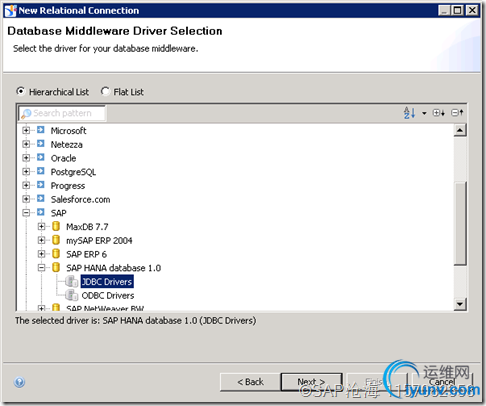Click the MaxDB 7.7 database icon
This screenshot has width=486, height=406.
[56, 226]
